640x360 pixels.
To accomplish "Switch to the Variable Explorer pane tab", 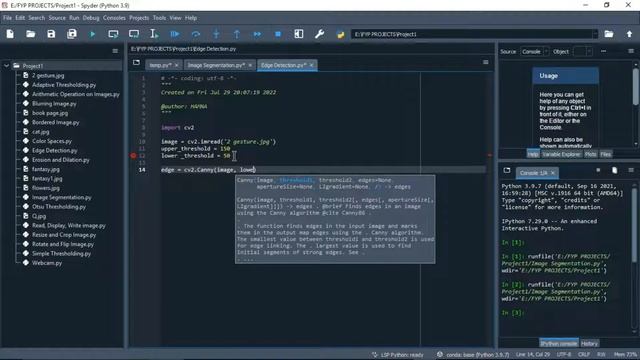I will [x=561, y=154].
